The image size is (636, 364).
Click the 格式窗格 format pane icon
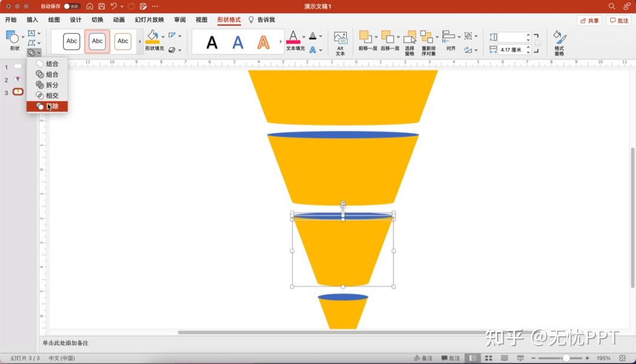(559, 42)
